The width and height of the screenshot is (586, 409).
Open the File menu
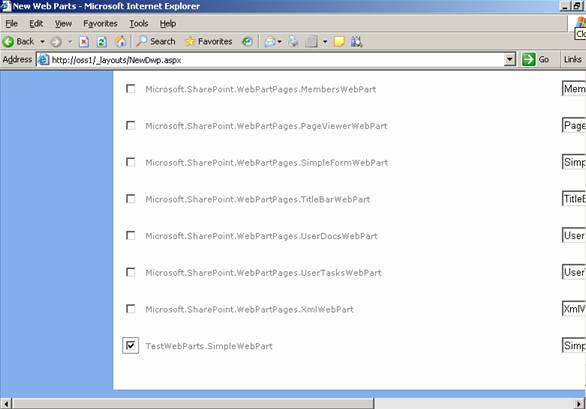pyautogui.click(x=12, y=24)
